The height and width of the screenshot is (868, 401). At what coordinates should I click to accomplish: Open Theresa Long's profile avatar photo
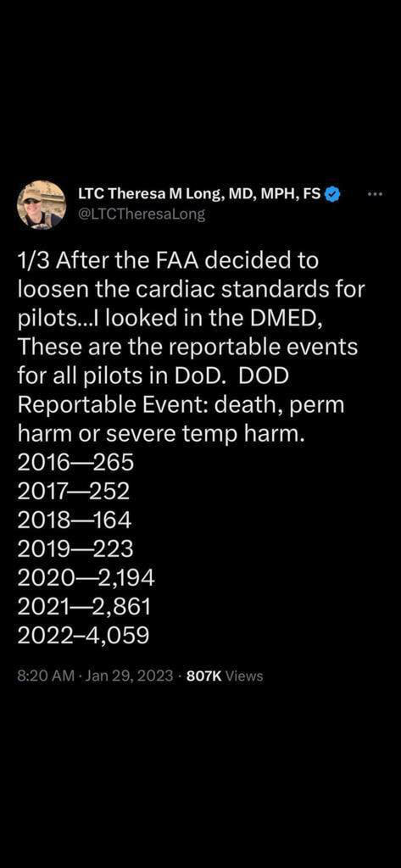coord(42,204)
